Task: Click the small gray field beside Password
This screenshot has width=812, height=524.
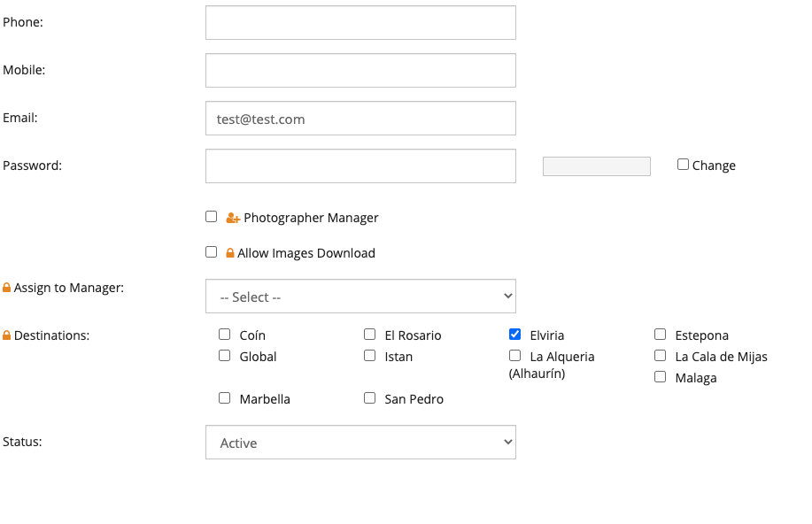Action: click(597, 166)
